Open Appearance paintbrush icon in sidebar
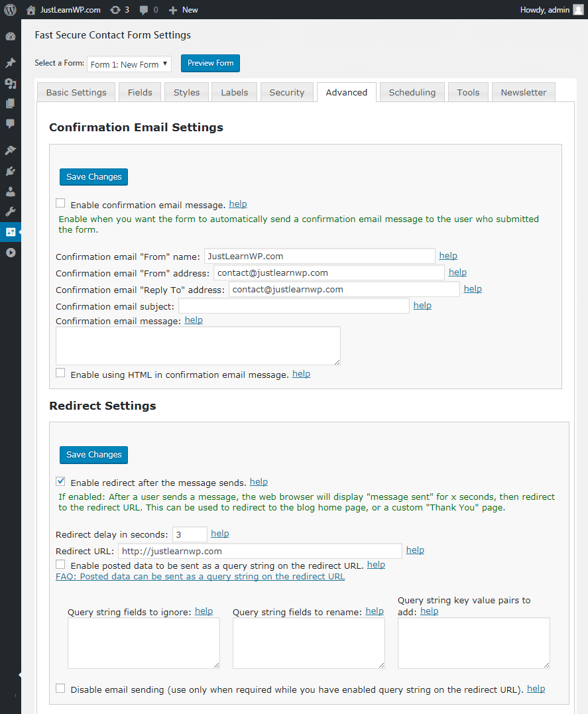This screenshot has width=588, height=714. pos(11,150)
